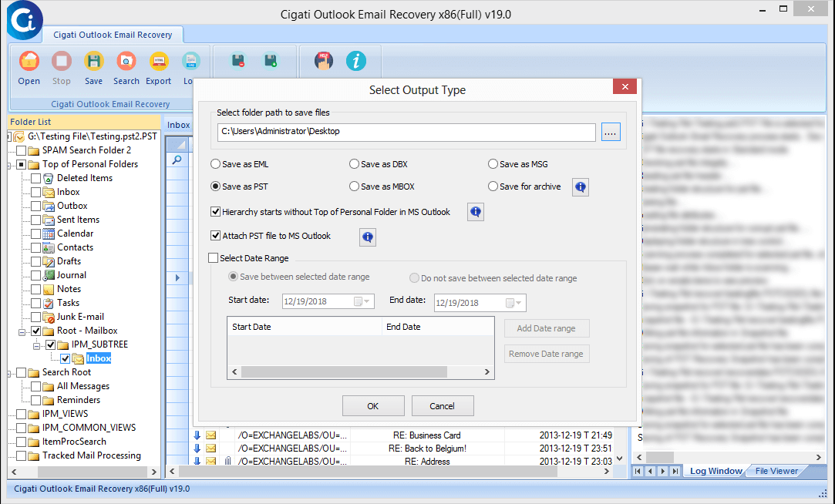Close the Select Output Type dialog
This screenshot has width=835, height=504.
pyautogui.click(x=625, y=86)
